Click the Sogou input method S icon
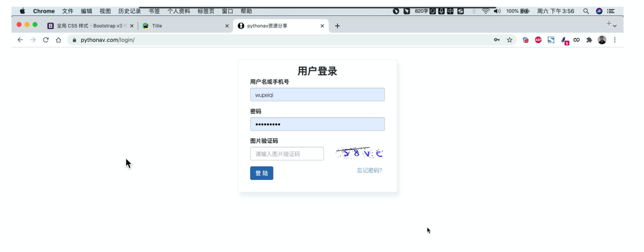Screen dimensions: 644x252 (x=460, y=11)
